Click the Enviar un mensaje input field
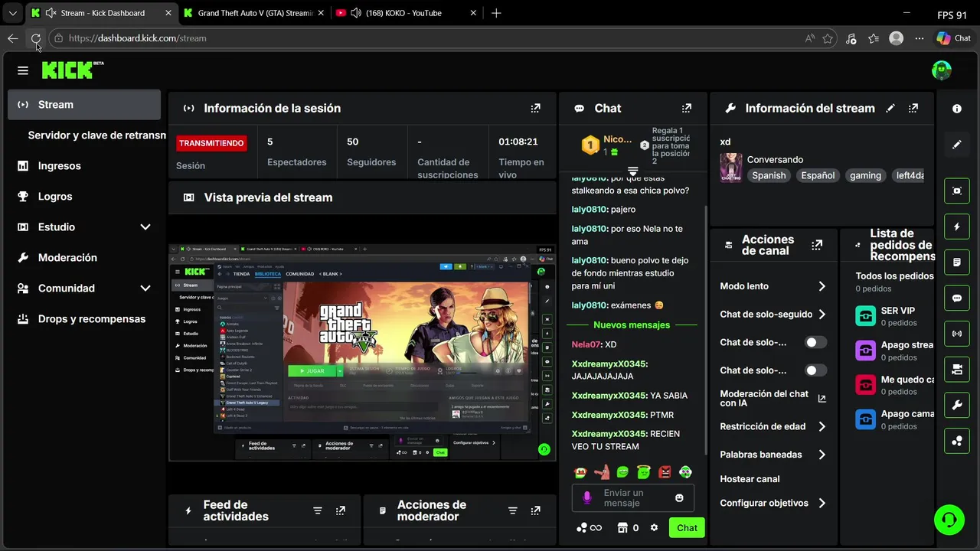The image size is (980, 551). [633, 498]
